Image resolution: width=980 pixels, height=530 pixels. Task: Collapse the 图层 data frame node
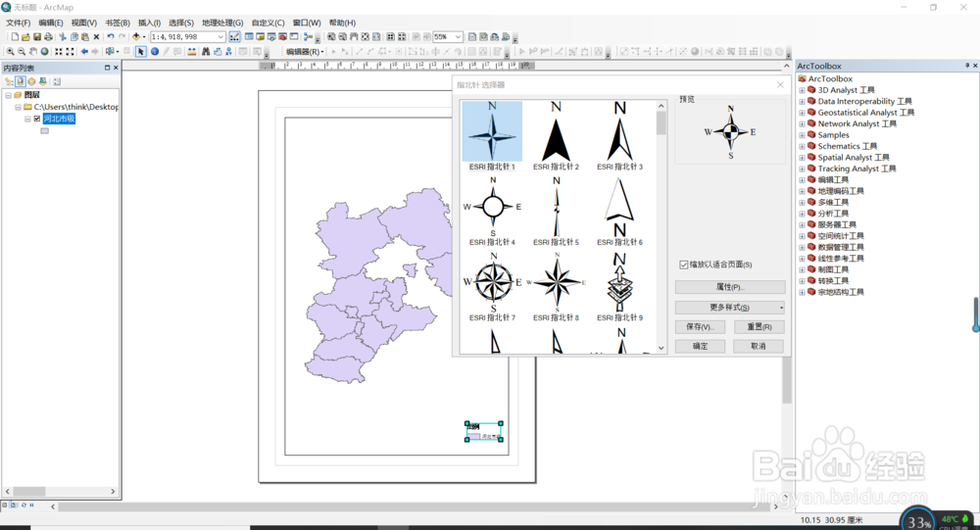8,95
